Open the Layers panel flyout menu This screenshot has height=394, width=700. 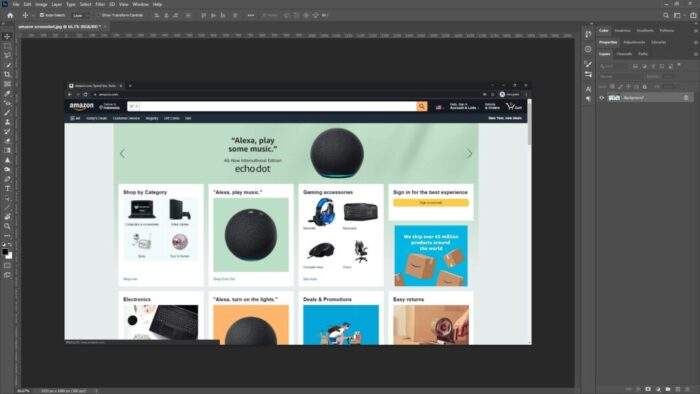pos(696,54)
